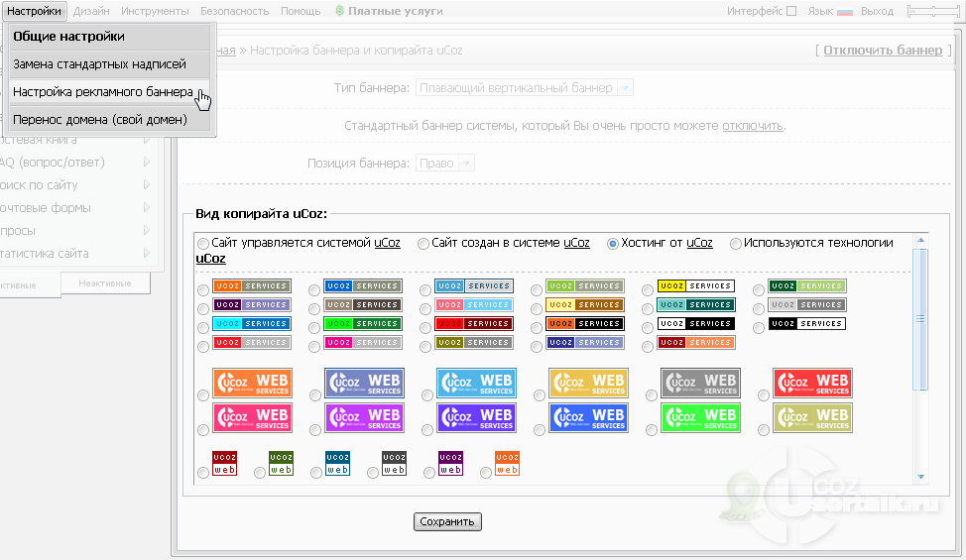Mark radio beside the dark-red square ucoz badge
Screen dimensions: 966x560
pos(203,473)
